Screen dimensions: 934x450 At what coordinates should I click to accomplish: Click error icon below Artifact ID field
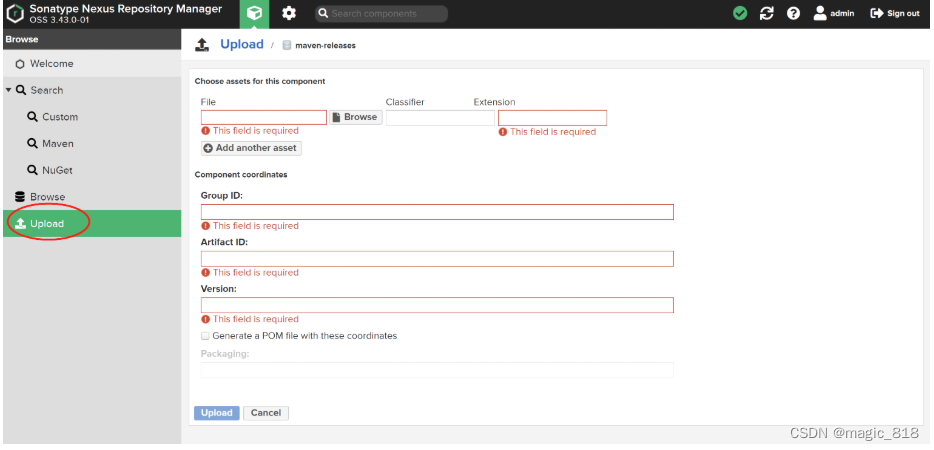point(206,272)
